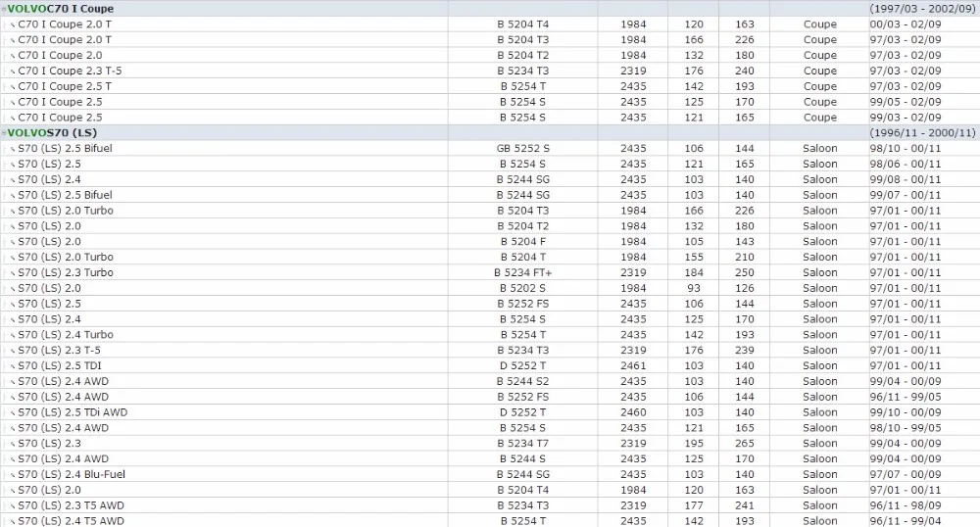The width and height of the screenshot is (980, 527).
Task: Click engine code GB 5252 S
Action: point(522,149)
